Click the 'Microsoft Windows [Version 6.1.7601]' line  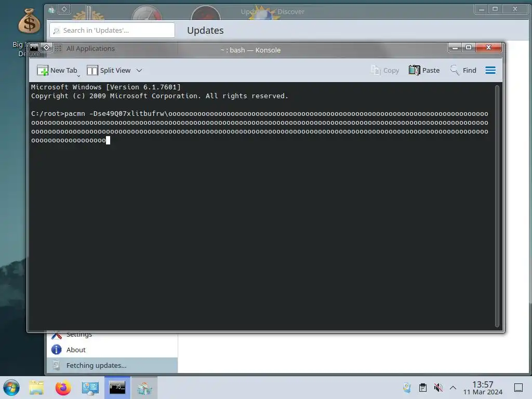pyautogui.click(x=106, y=87)
